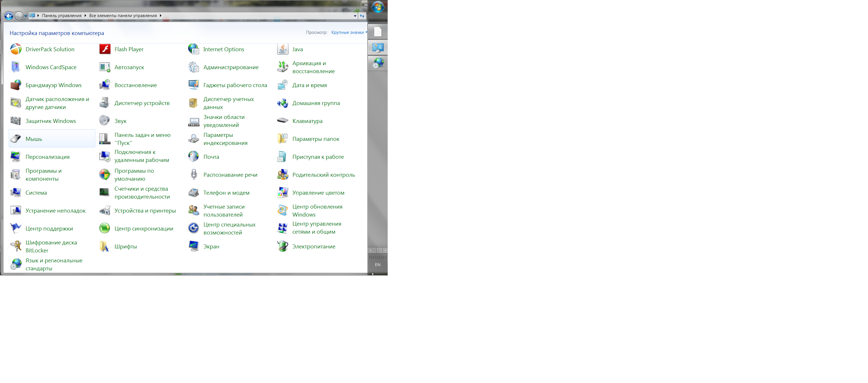Click the globe with clock taskbar icon

click(x=378, y=63)
